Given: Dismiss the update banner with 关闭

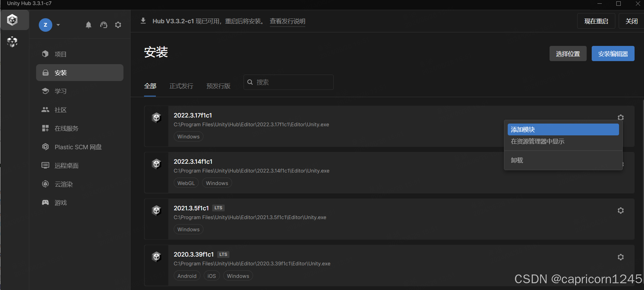Looking at the screenshot, I should pos(631,21).
